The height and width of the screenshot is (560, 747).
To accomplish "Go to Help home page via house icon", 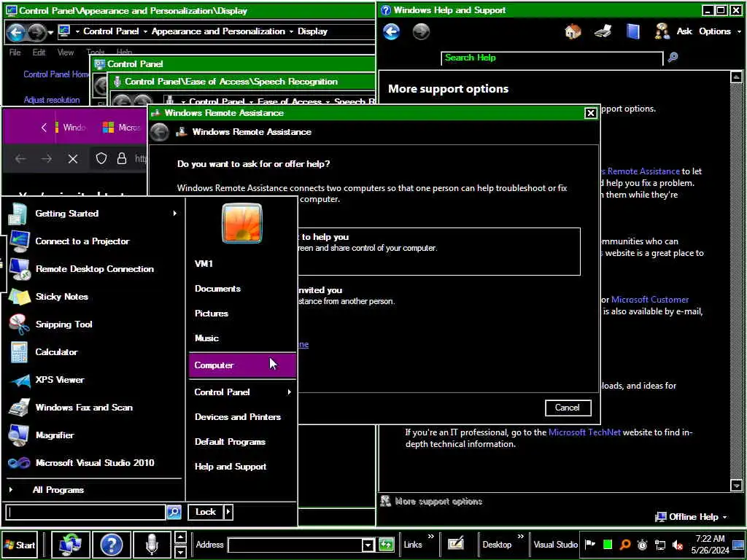I will point(573,31).
